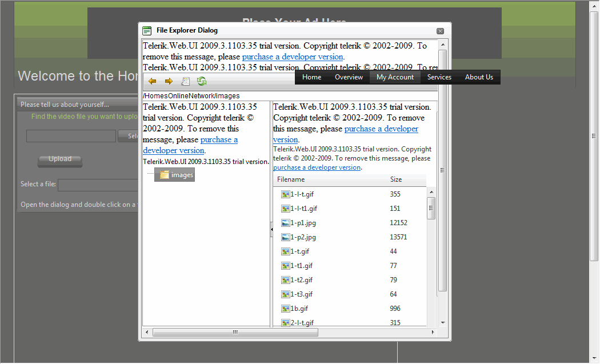Click the icon of file 1-t2.gif
The image size is (600, 364).
[286, 280]
